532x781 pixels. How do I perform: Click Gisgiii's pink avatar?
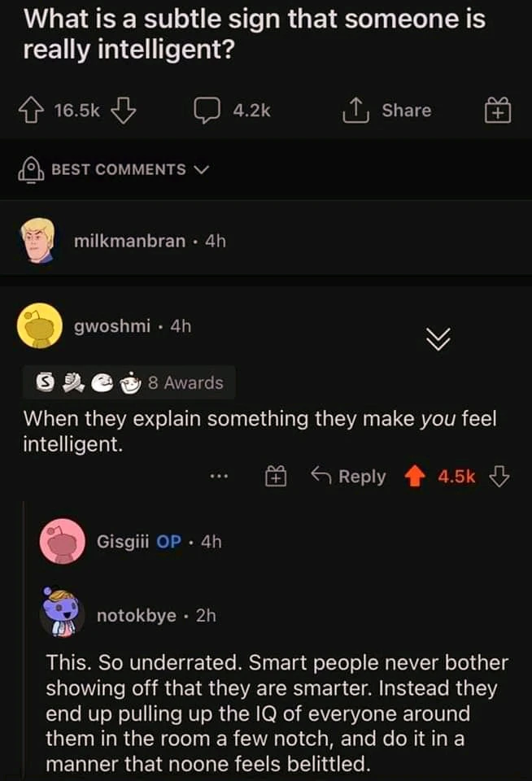click(62, 541)
